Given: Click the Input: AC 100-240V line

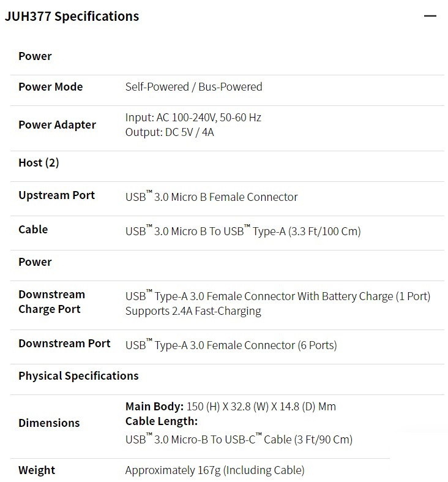Looking at the screenshot, I should pyautogui.click(x=193, y=118).
